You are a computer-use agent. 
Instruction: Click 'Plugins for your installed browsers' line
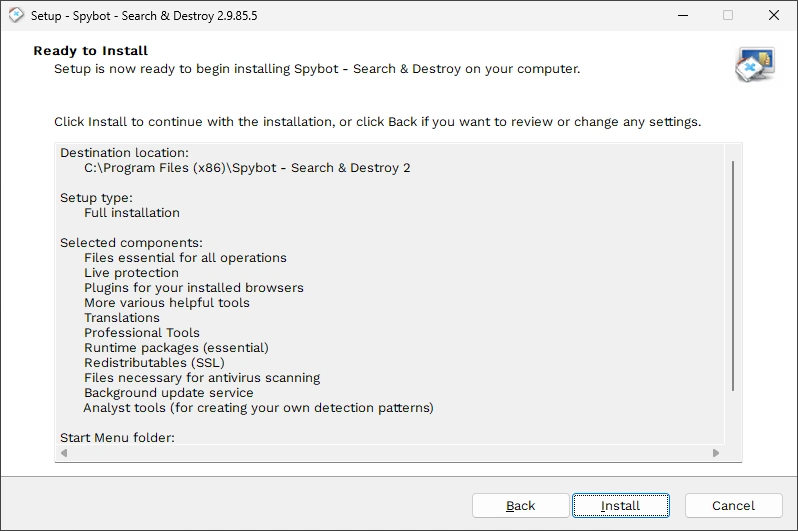click(194, 288)
